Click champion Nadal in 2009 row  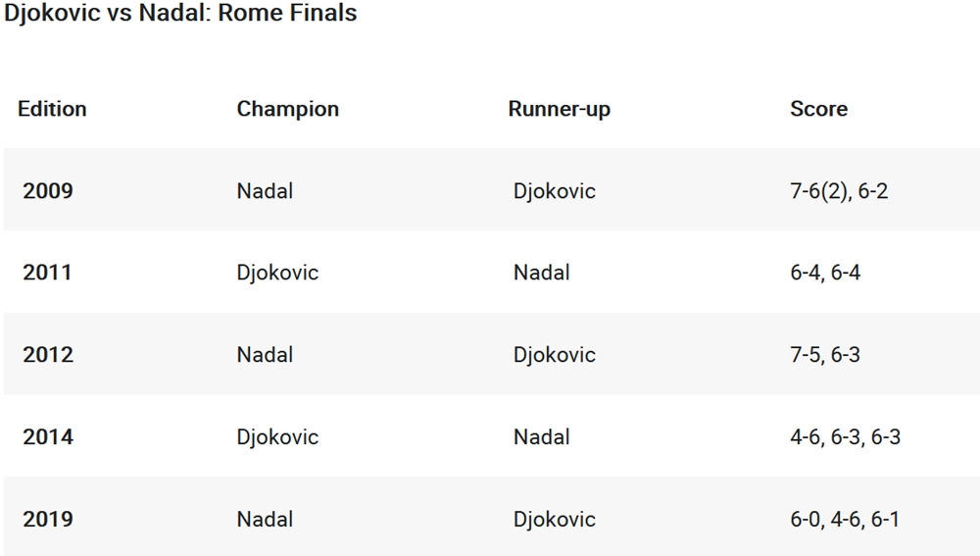[x=265, y=190]
